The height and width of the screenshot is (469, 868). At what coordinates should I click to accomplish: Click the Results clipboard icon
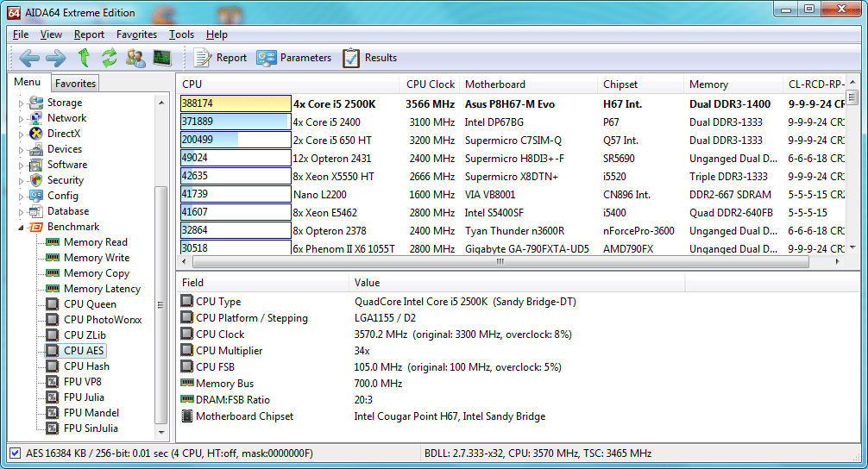351,58
